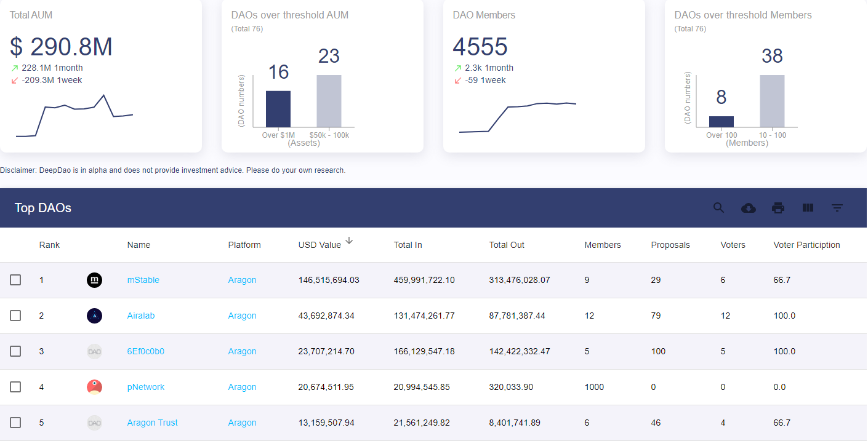Image resolution: width=868 pixels, height=441 pixels.
Task: Click the Proposals column header
Action: (670, 245)
